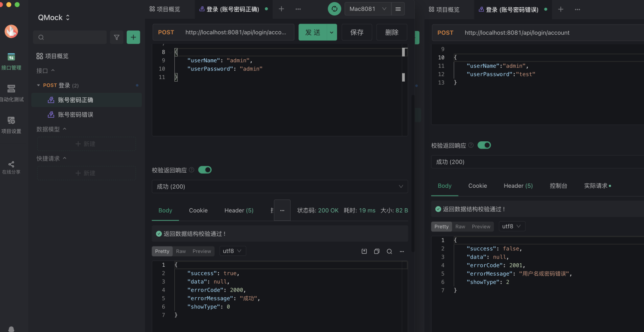Open the Cookie tab in left window

pyautogui.click(x=198, y=210)
